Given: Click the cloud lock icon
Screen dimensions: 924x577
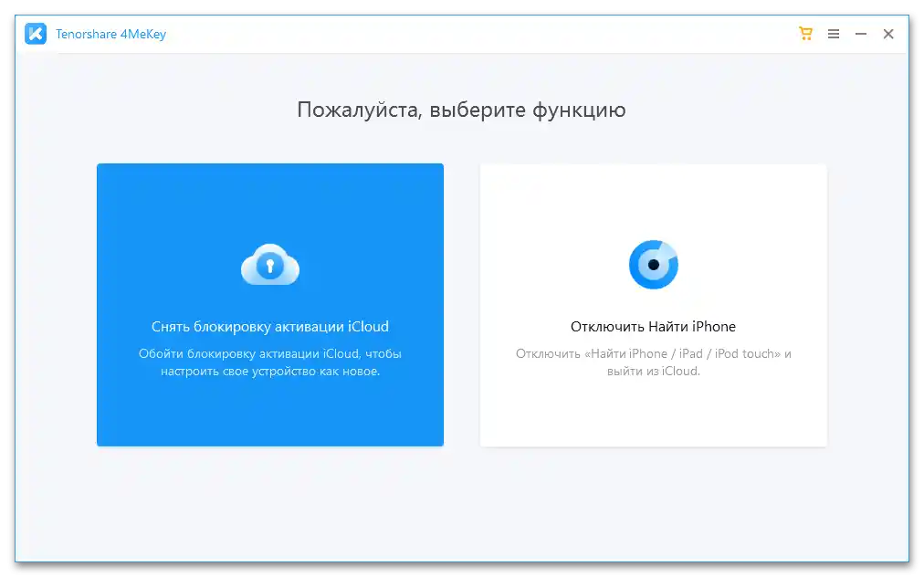Looking at the screenshot, I should [270, 265].
